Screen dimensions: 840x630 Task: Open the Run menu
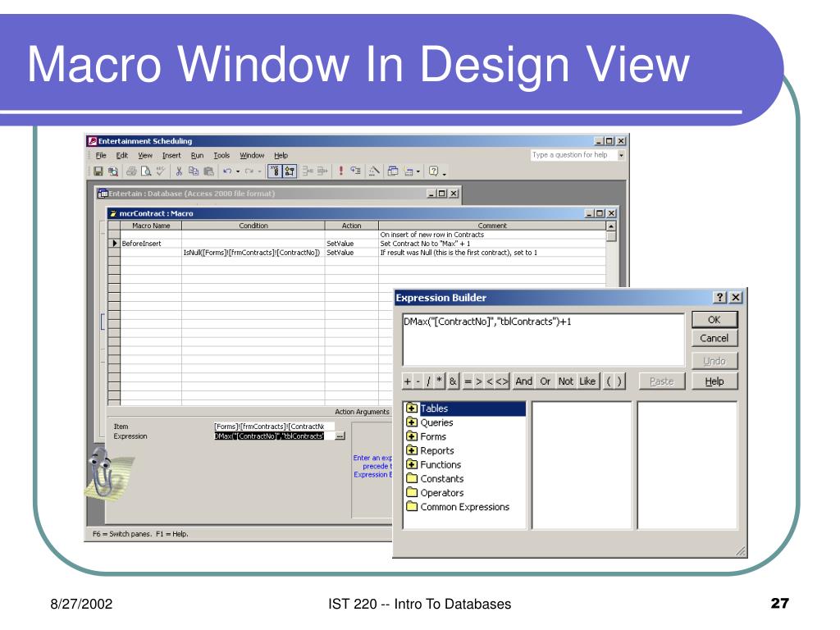(197, 155)
